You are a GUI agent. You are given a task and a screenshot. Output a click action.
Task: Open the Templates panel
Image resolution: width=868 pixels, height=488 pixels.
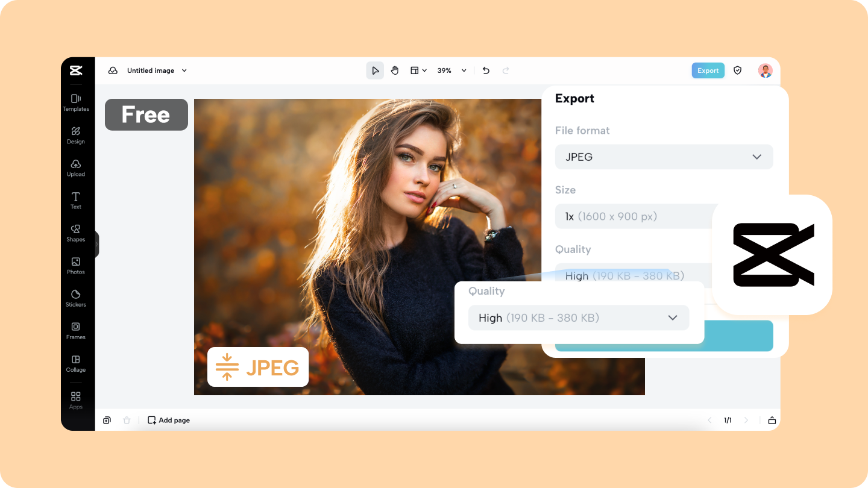point(76,102)
